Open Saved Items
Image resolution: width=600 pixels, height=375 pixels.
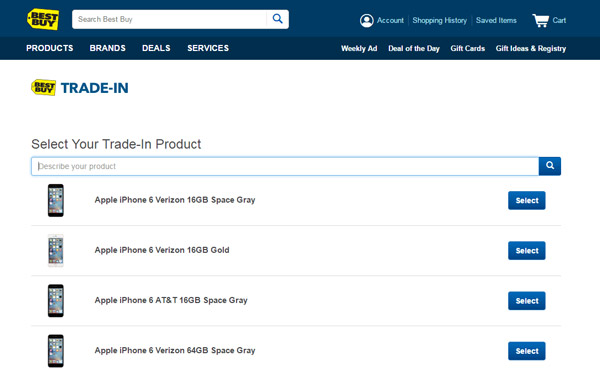[x=496, y=20]
